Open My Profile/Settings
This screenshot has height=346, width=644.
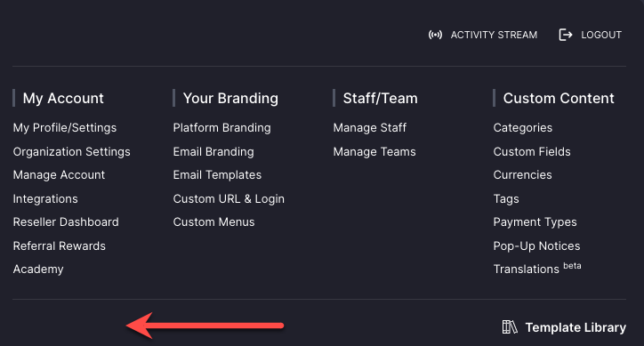65,128
